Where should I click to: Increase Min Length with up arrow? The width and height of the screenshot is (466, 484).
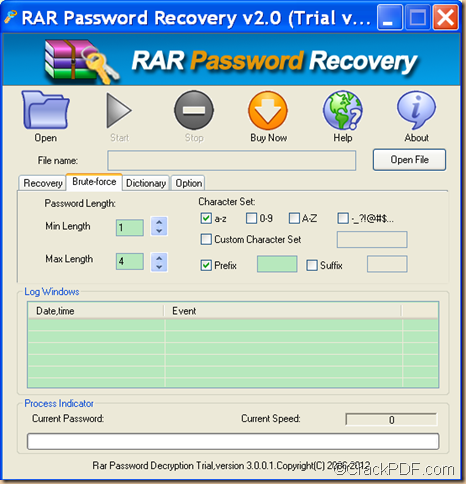tap(159, 222)
